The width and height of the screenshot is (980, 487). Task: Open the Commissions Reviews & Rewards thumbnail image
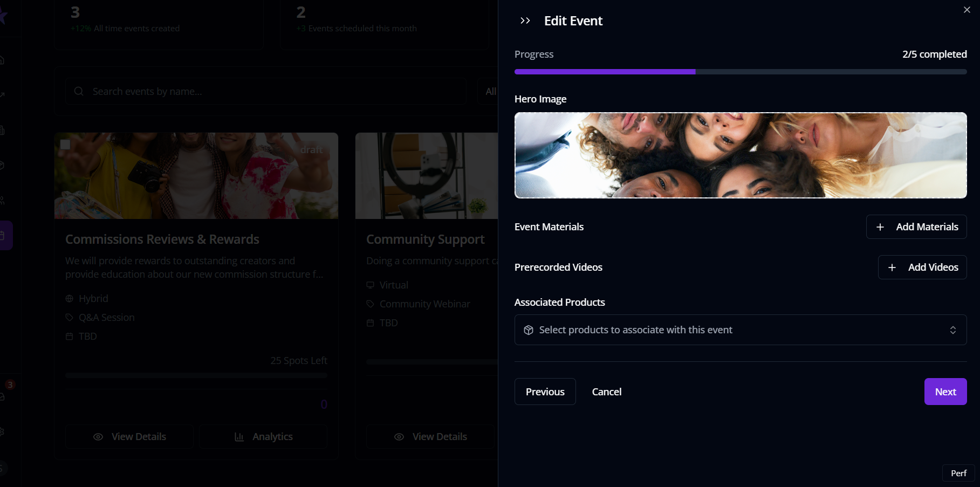click(x=196, y=176)
